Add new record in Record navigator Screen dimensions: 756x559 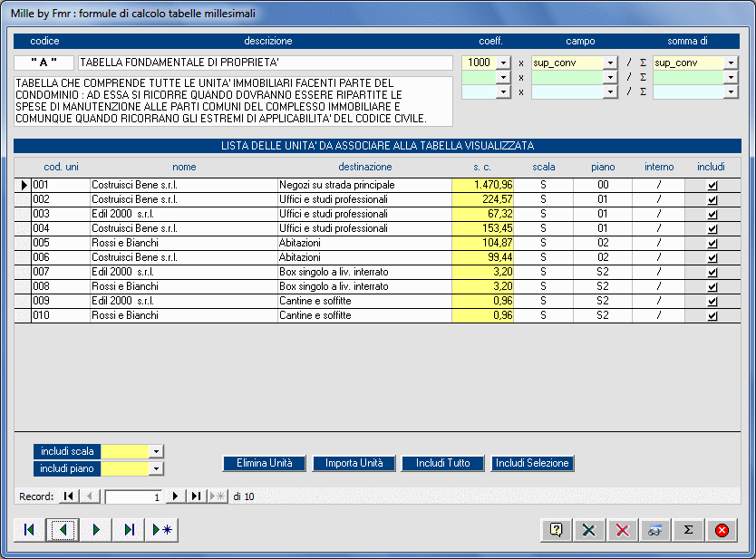(x=217, y=496)
